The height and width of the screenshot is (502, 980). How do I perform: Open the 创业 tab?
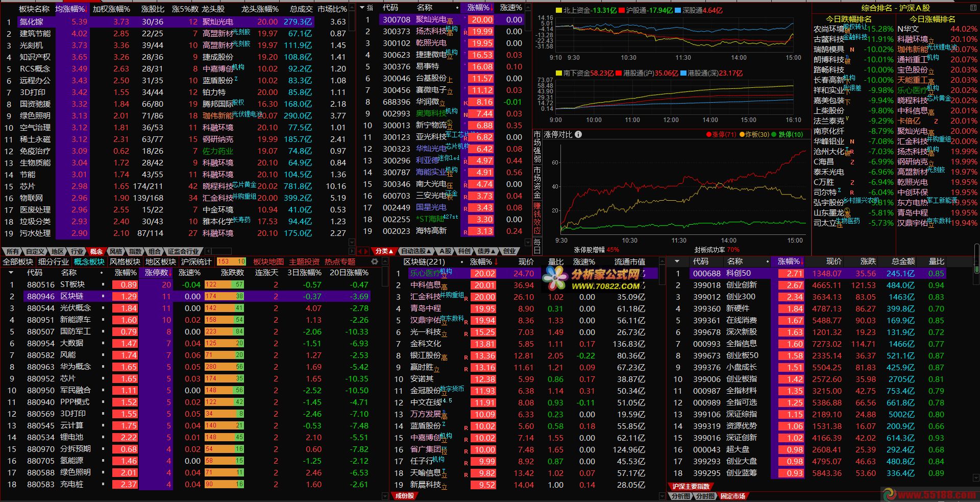(509, 251)
